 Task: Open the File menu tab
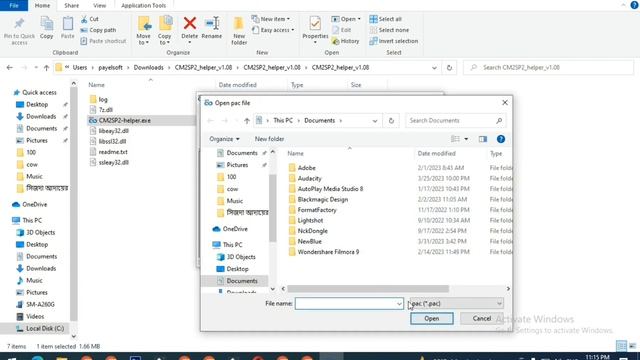point(14,5)
